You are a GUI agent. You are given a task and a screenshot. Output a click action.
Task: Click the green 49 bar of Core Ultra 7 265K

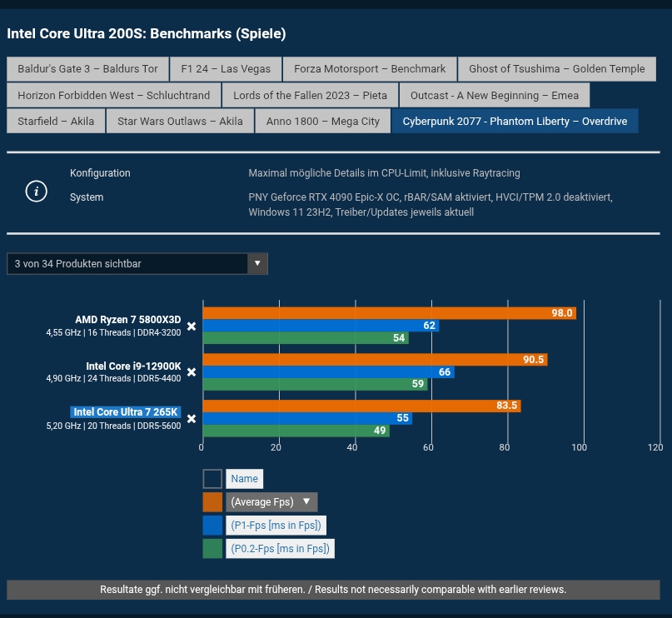click(x=296, y=431)
